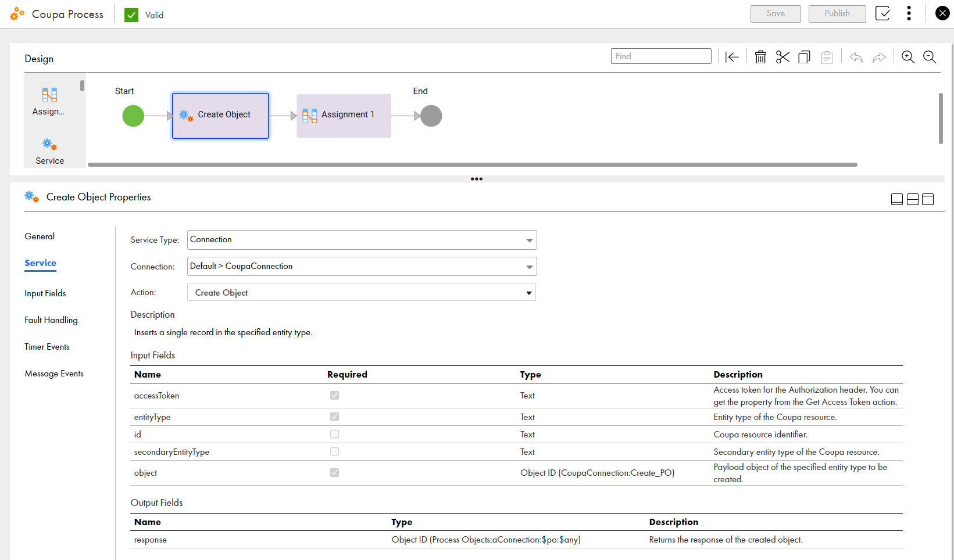Open the Input Fields tab

[x=45, y=293]
